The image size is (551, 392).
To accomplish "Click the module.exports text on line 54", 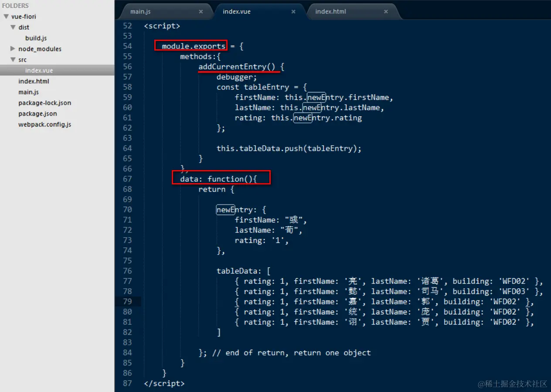I will pos(194,46).
